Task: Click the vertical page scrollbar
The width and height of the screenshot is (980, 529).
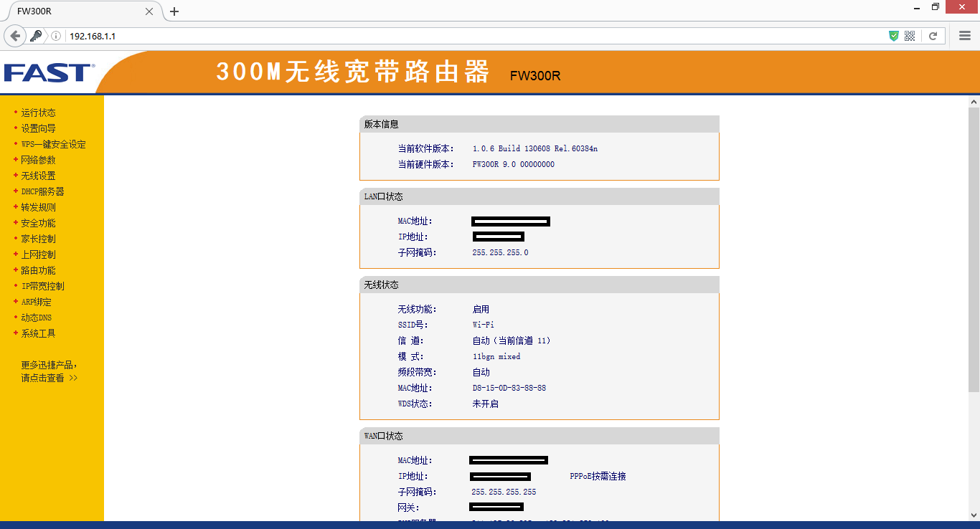Action: click(x=974, y=249)
